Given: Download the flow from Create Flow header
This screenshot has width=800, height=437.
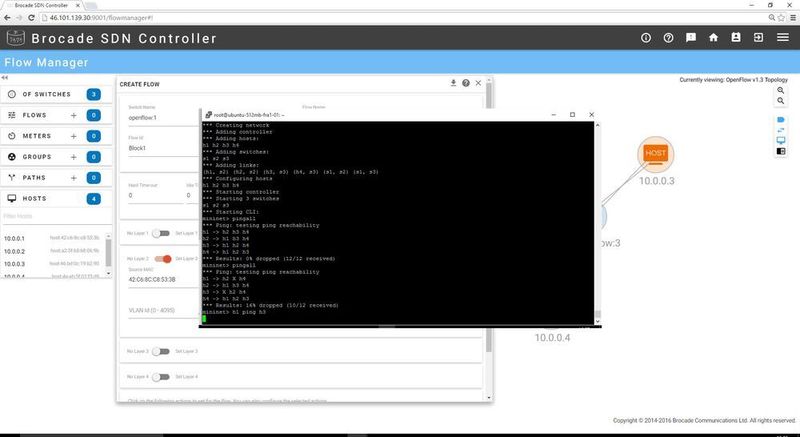Looking at the screenshot, I should (x=453, y=83).
